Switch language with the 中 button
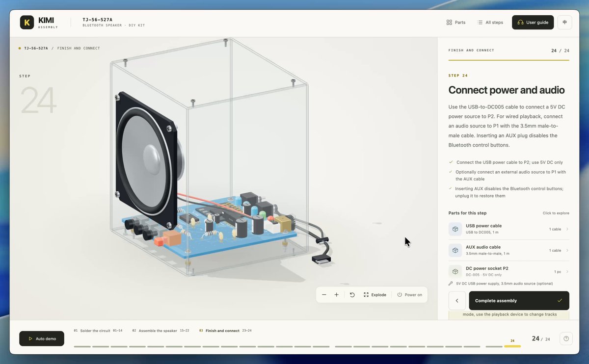 (564, 23)
